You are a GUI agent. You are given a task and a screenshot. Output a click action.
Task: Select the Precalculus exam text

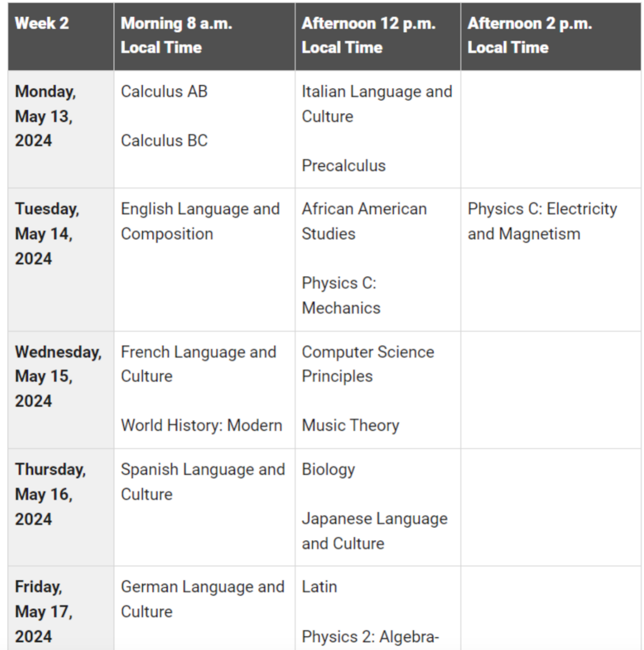point(343,166)
